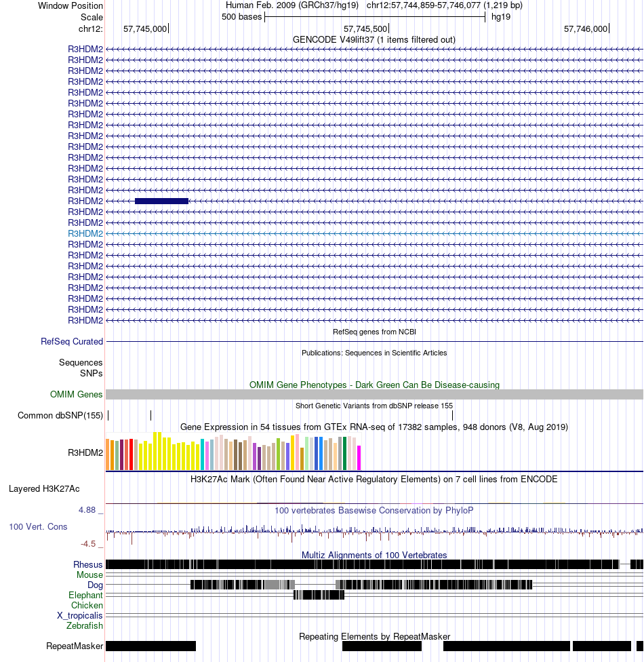Screen dimensions: 644x662
Task: Open 100 vertebrates Basewise Conservation title
Action: pos(374,511)
